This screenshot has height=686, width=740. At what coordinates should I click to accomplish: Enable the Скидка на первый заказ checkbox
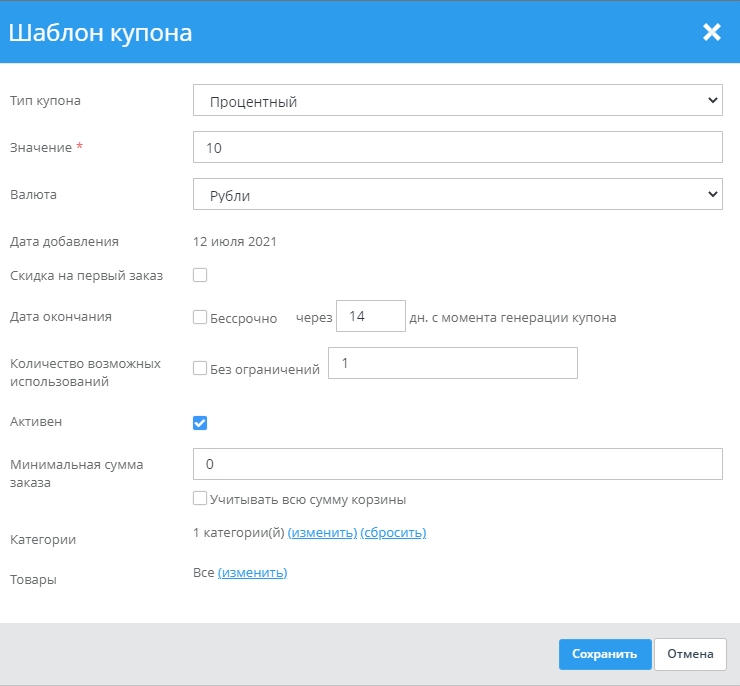pyautogui.click(x=200, y=275)
